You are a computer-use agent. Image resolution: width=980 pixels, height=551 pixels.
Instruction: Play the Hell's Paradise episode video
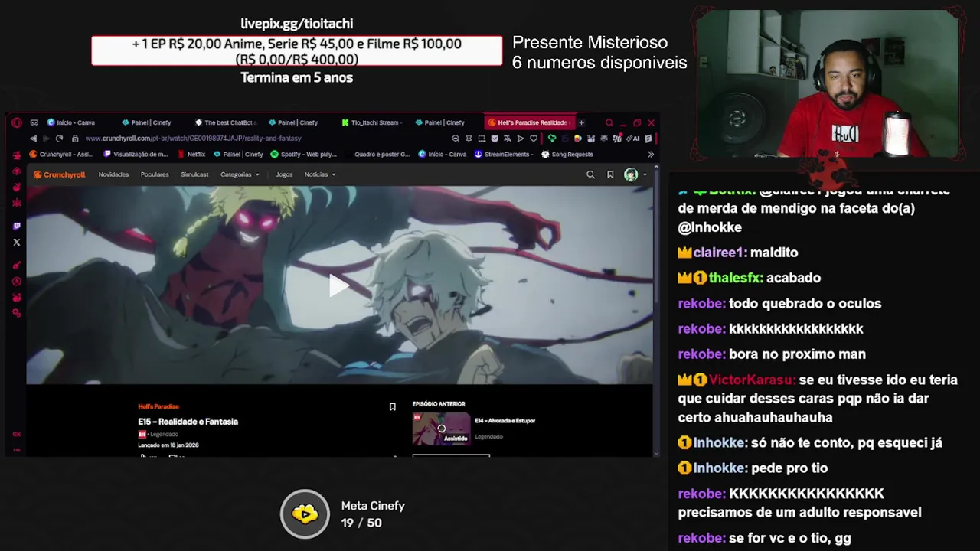point(338,285)
